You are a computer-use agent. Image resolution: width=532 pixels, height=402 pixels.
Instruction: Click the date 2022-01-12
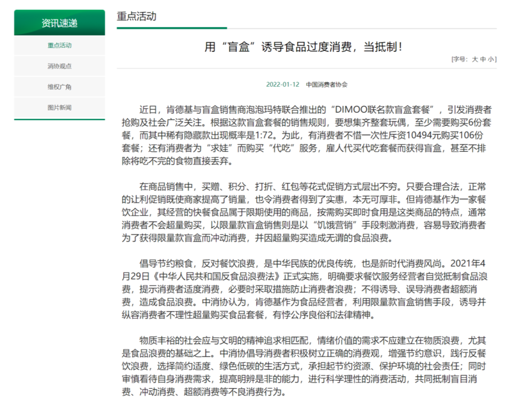(283, 85)
